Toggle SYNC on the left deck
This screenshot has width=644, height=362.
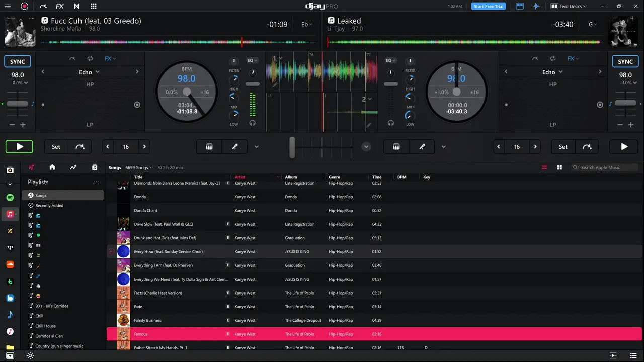click(18, 62)
